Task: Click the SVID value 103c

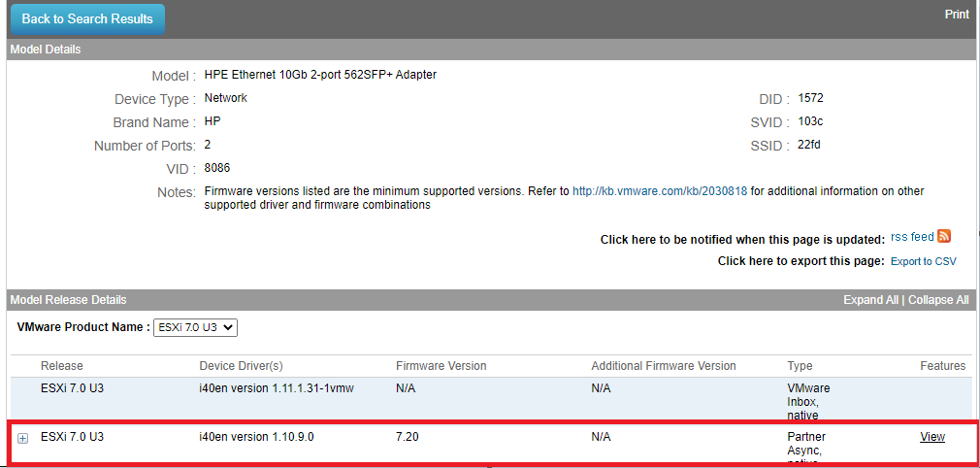Action: point(810,121)
